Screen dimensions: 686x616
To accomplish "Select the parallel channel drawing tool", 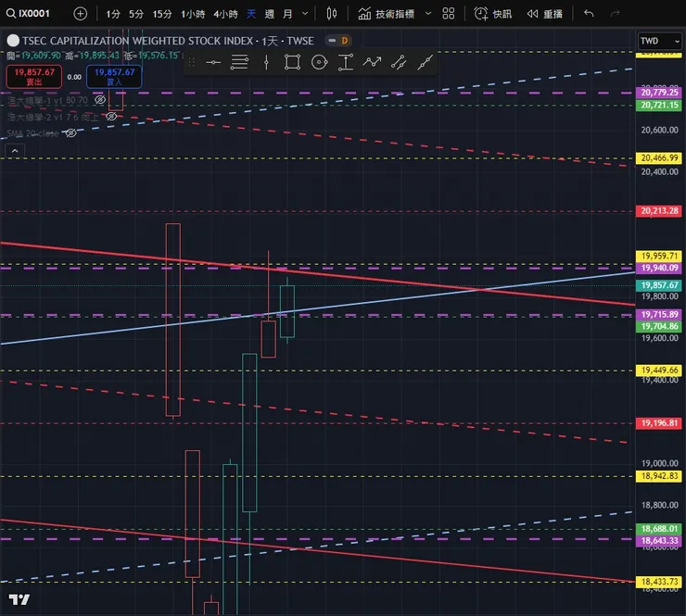I will (399, 62).
